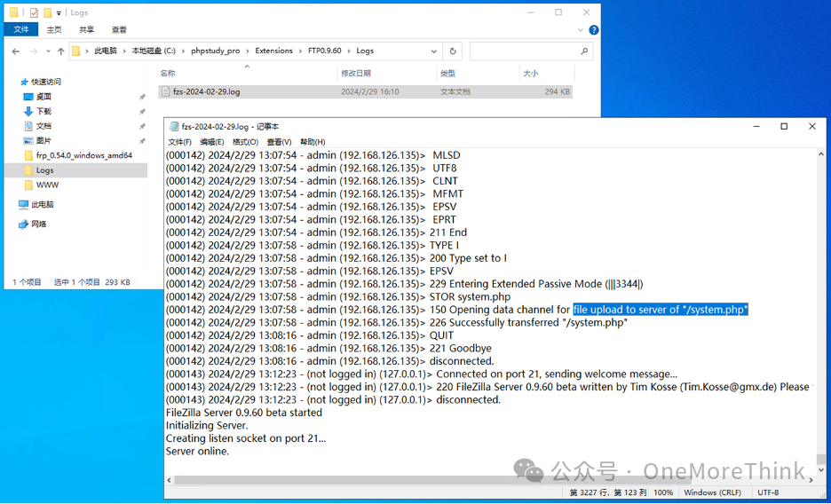Open the 共享 tab in Explorer ribbon
This screenshot has width=831, height=504.
coord(86,29)
